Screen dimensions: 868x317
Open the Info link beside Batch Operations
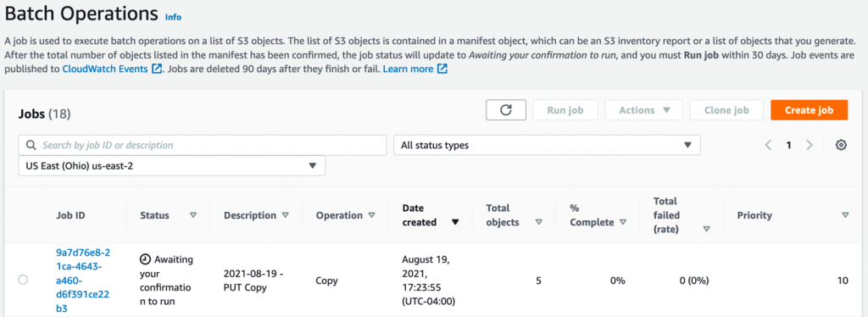(173, 17)
